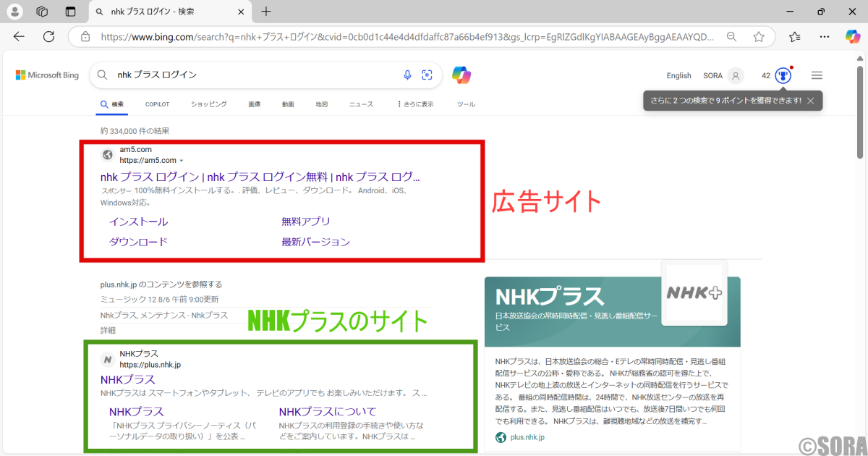
Task: Switch to the 画像 search tab
Action: pyautogui.click(x=254, y=104)
